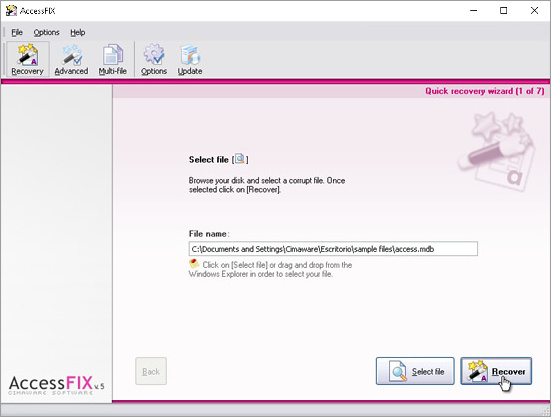Open the Multi-file recovery toolbar icon
This screenshot has height=417, width=551.
112,59
